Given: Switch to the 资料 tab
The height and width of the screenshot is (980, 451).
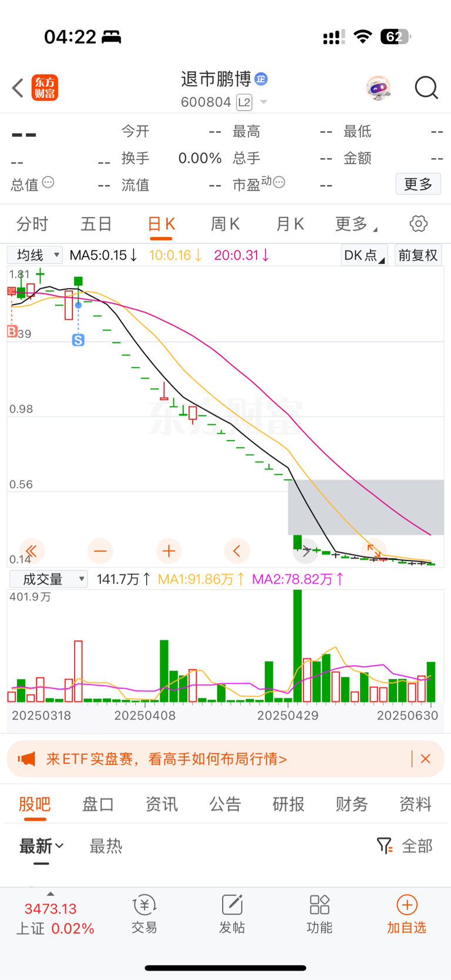Looking at the screenshot, I should pos(415,804).
